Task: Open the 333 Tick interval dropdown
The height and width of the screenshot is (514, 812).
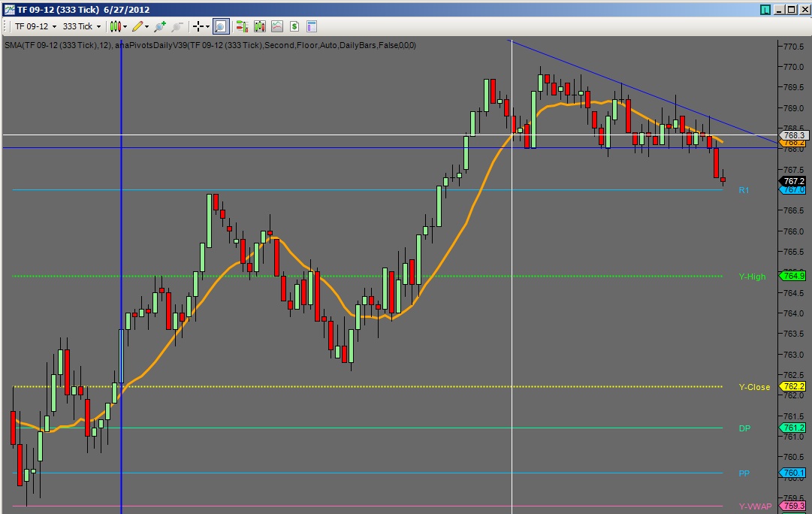Action: tap(82, 26)
